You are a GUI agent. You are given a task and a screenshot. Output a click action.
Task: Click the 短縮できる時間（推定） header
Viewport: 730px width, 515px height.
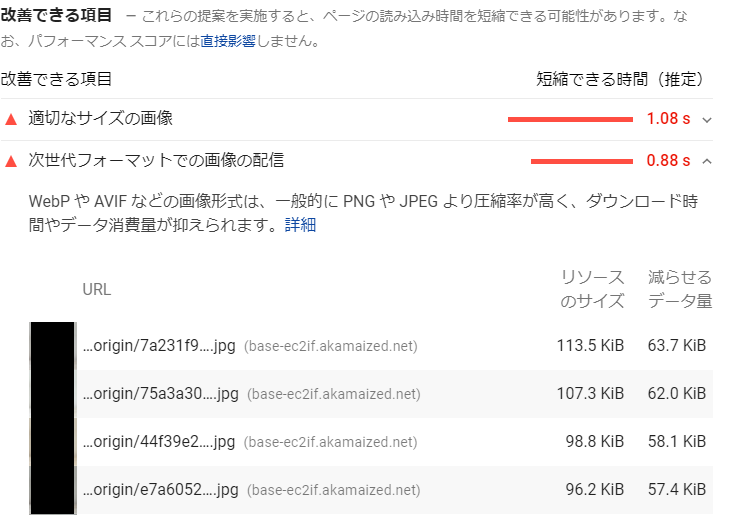[620, 79]
